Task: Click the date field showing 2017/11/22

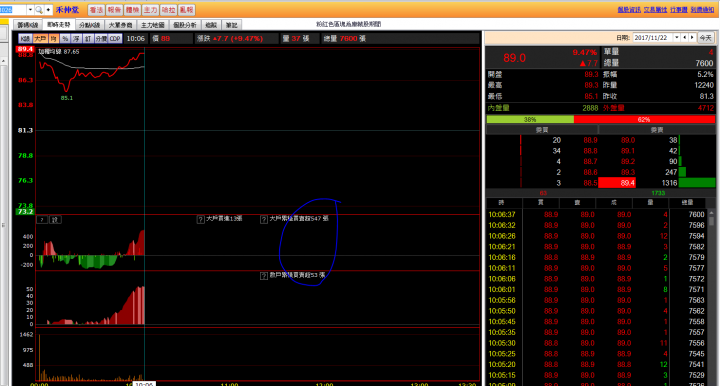Action: pos(653,38)
